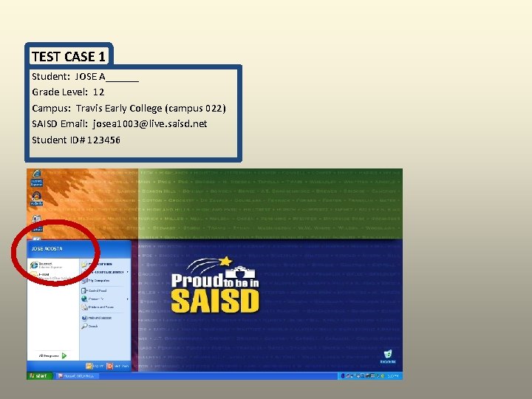This screenshot has height=399, width=532.
Task: Expand My Recent Documents submenu
Action: click(106, 272)
